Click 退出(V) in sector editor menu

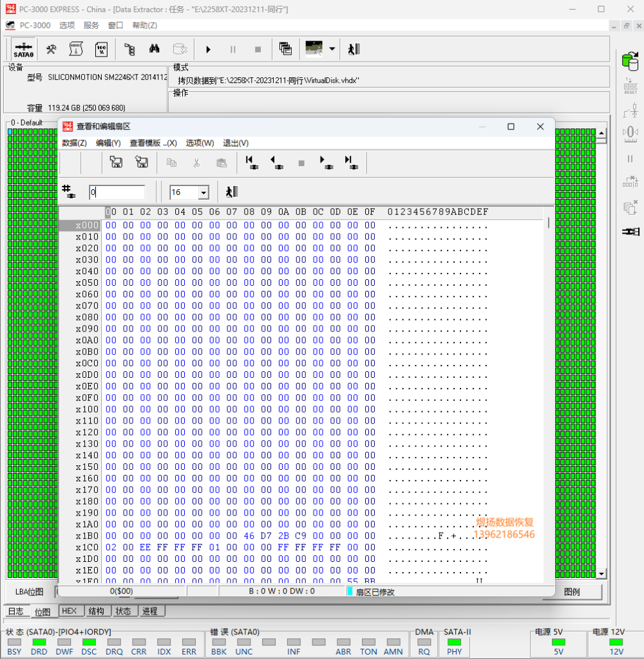point(236,144)
